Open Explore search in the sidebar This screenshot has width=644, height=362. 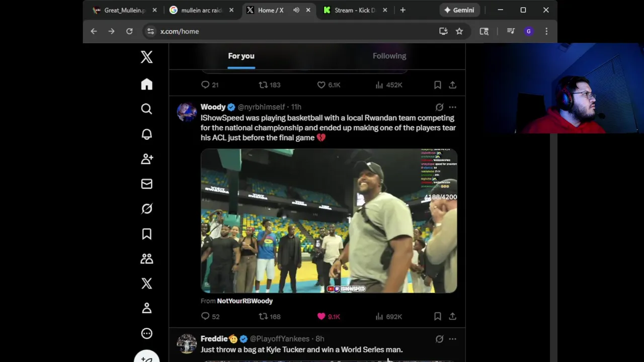(x=146, y=109)
